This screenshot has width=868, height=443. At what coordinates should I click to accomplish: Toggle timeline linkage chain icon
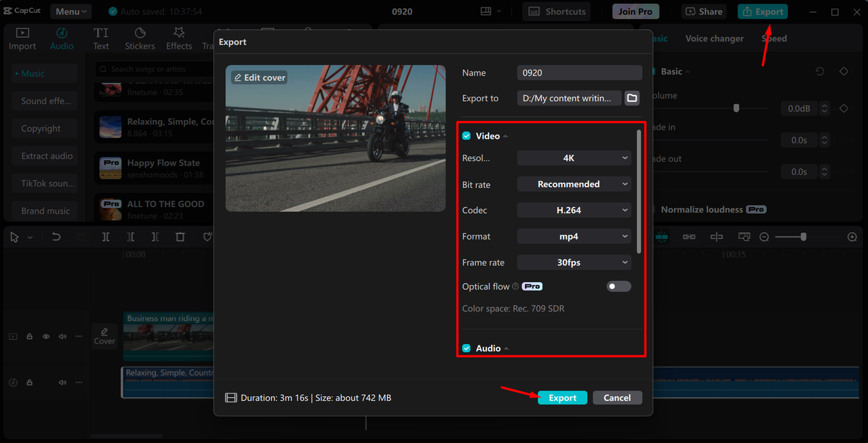coord(689,237)
